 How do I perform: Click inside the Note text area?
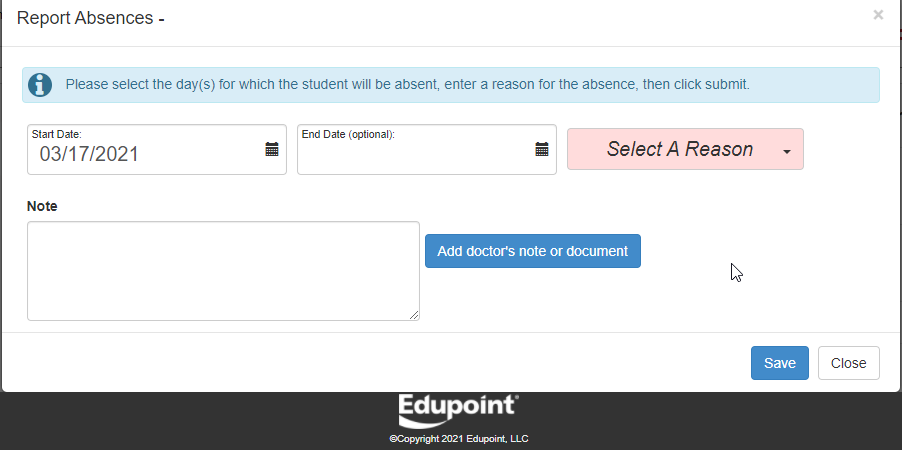tap(223, 271)
